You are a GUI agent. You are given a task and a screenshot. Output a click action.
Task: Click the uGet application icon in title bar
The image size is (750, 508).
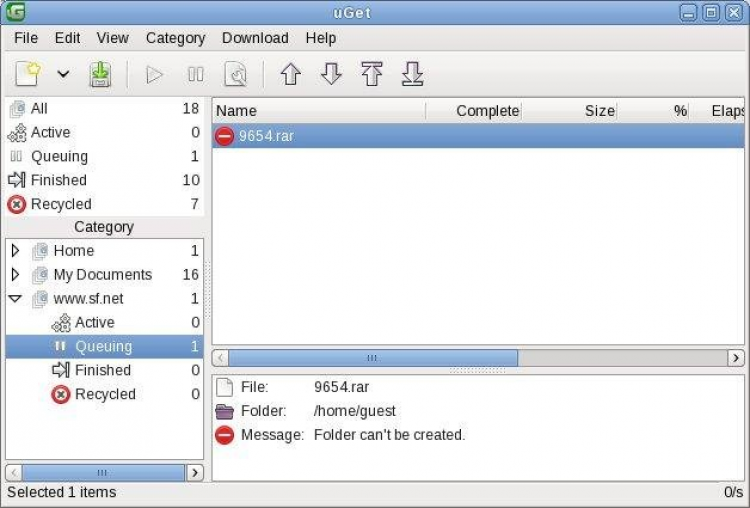click(15, 12)
